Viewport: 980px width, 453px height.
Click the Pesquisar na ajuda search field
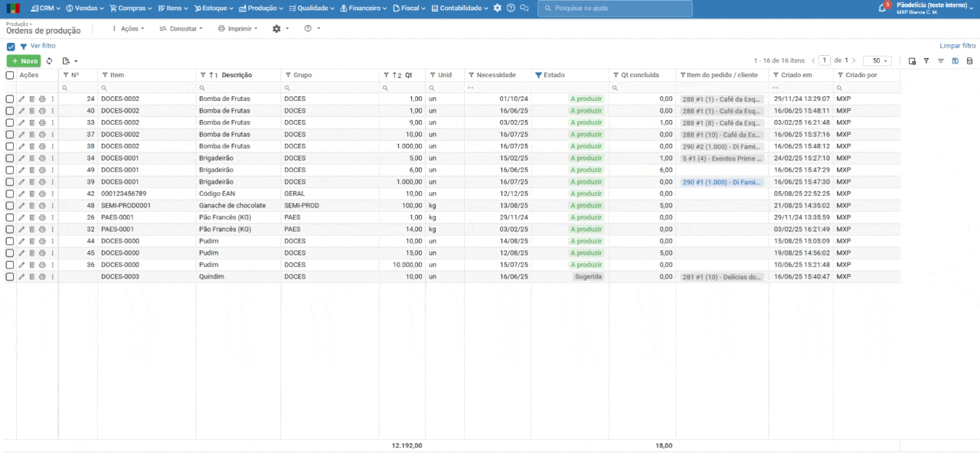[x=615, y=8]
